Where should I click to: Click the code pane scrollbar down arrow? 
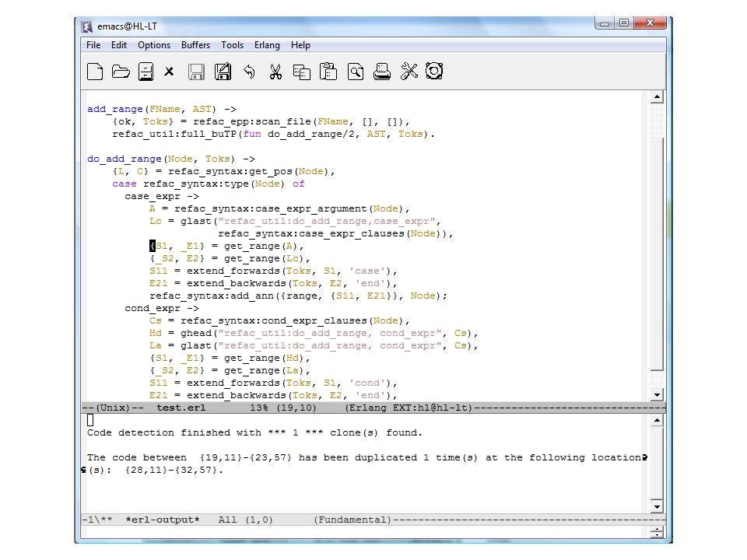coord(657,394)
